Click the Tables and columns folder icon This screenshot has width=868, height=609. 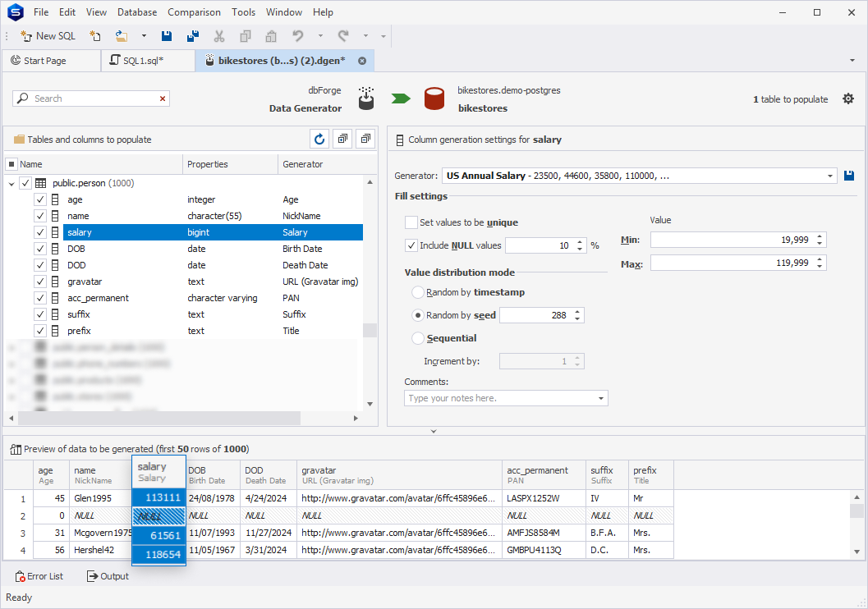[19, 140]
